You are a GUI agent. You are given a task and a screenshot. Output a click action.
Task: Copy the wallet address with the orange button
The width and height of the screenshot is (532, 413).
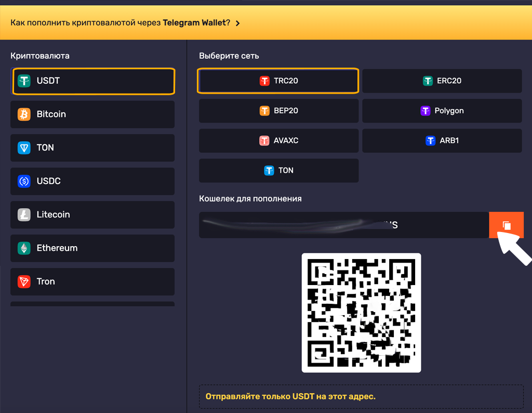click(506, 225)
